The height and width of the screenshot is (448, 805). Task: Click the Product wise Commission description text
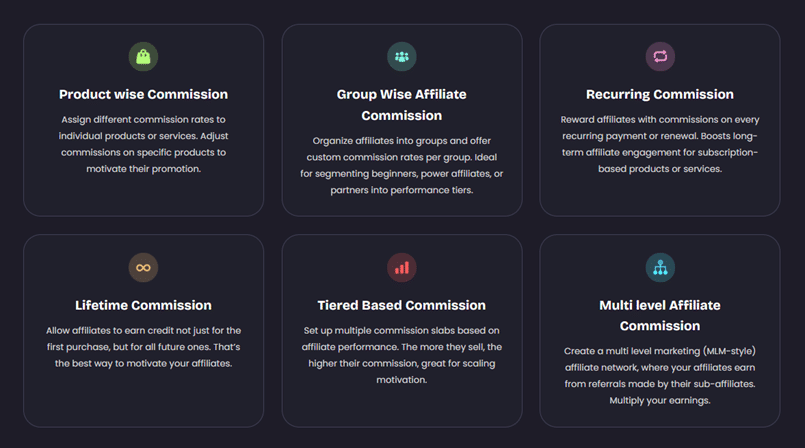click(x=143, y=144)
